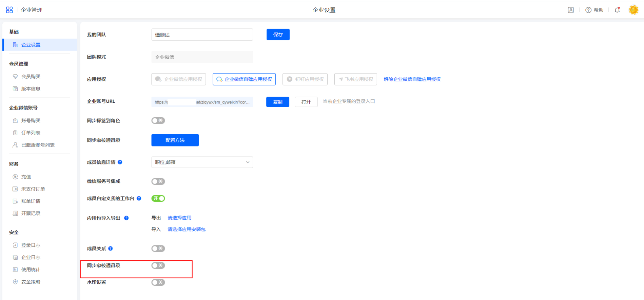The image size is (644, 300).
Task: Turn off 成员自定义我的工作台 switch
Action: (158, 198)
